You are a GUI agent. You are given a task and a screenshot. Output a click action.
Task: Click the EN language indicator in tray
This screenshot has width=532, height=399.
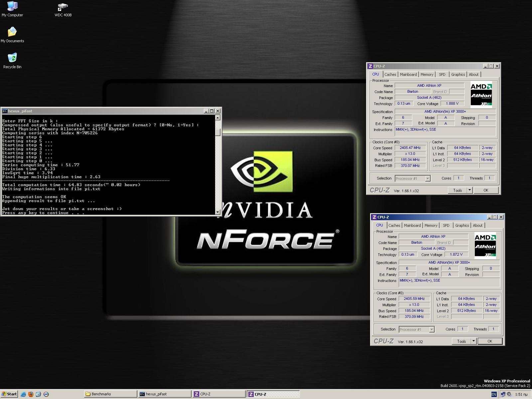point(494,394)
